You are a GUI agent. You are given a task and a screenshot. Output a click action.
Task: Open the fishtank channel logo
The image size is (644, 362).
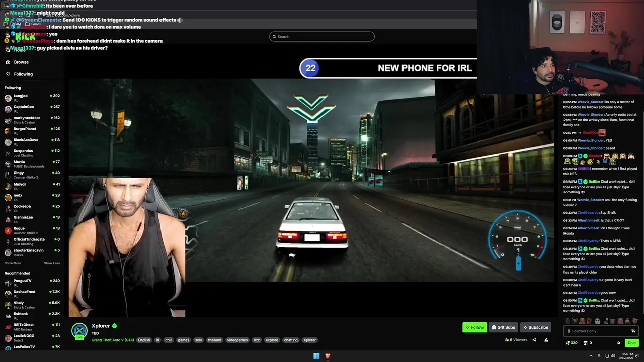click(x=8, y=316)
